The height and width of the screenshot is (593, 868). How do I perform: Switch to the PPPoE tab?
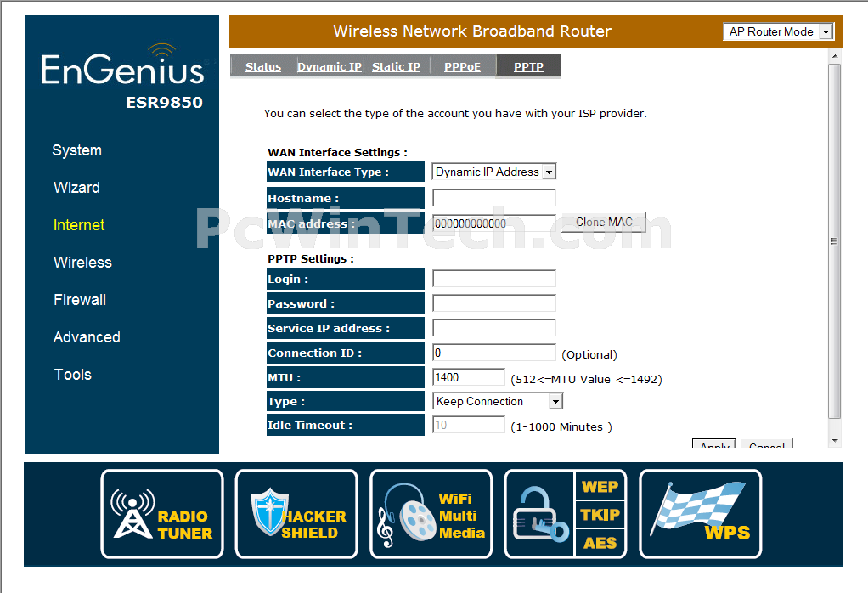[x=462, y=66]
